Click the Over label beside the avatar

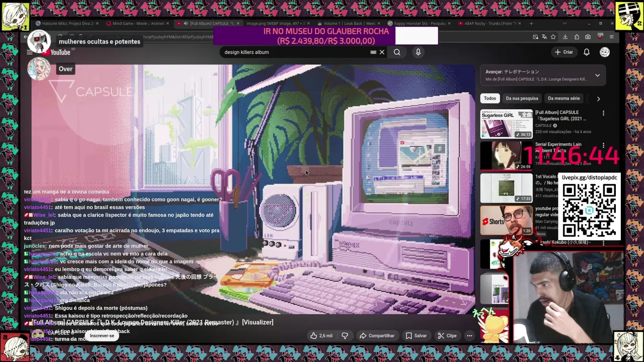[x=65, y=69]
